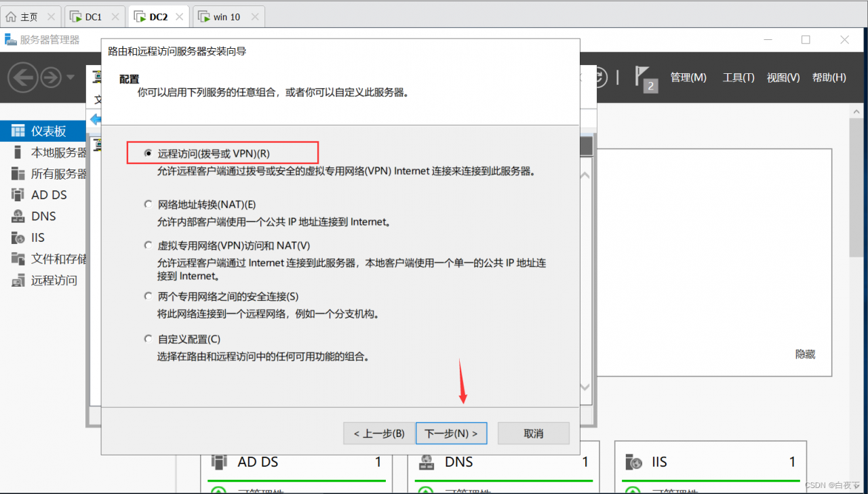The height and width of the screenshot is (494, 868).
Task: Click the wizard dialog's down scroll arrow
Action: pyautogui.click(x=585, y=387)
